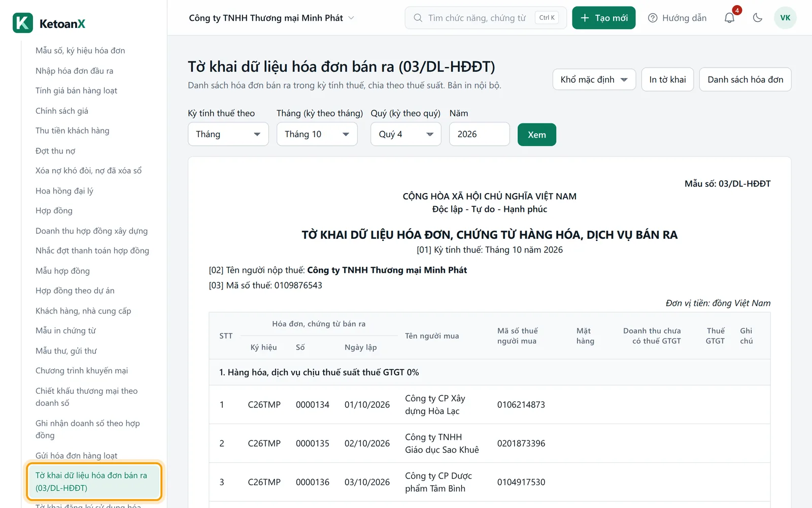Select Đợt thu nợ in sidebar

[55, 151]
